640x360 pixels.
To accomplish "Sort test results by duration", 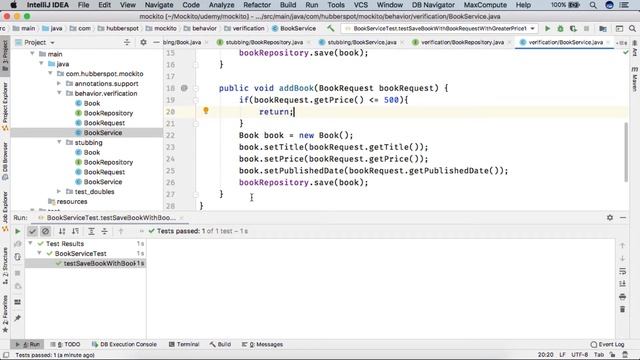I will (x=76, y=231).
